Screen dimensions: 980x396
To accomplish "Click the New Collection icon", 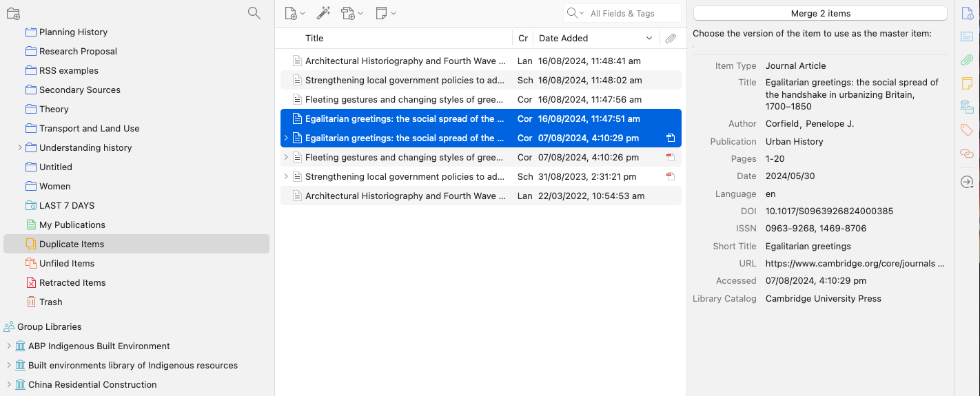I will pos(13,13).
